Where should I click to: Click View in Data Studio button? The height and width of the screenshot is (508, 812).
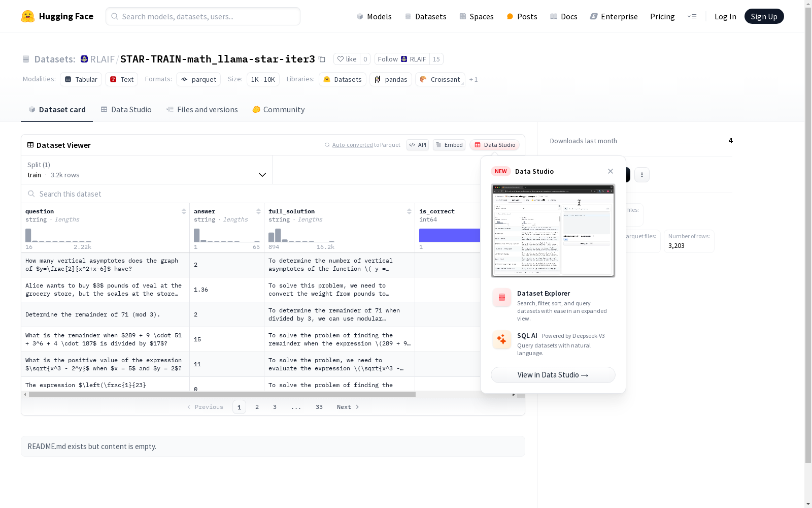point(553,375)
